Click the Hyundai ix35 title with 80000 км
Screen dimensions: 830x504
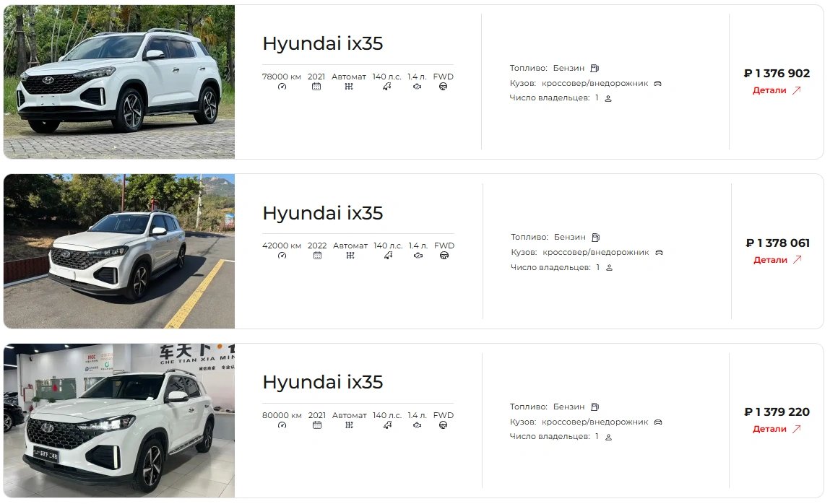(x=322, y=383)
